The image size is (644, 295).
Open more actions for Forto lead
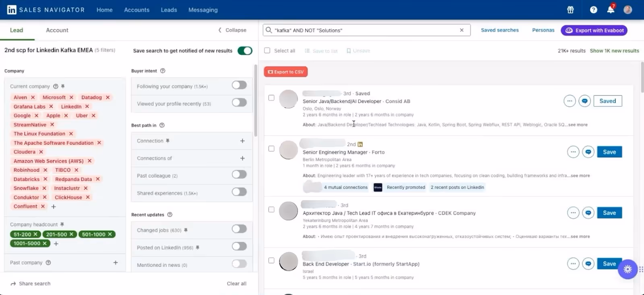click(x=573, y=152)
